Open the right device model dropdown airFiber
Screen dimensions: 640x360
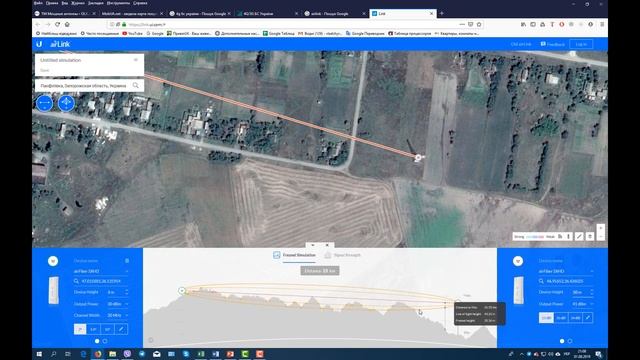(566, 271)
